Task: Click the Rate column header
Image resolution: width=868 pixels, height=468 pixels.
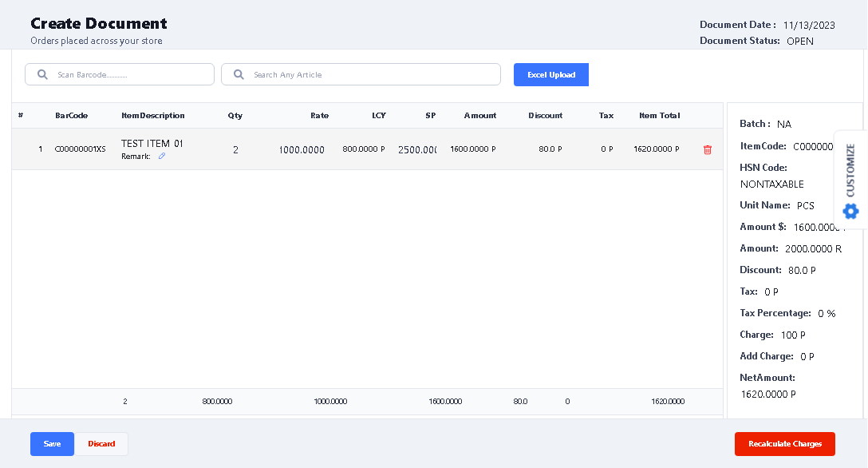Action: coord(319,115)
